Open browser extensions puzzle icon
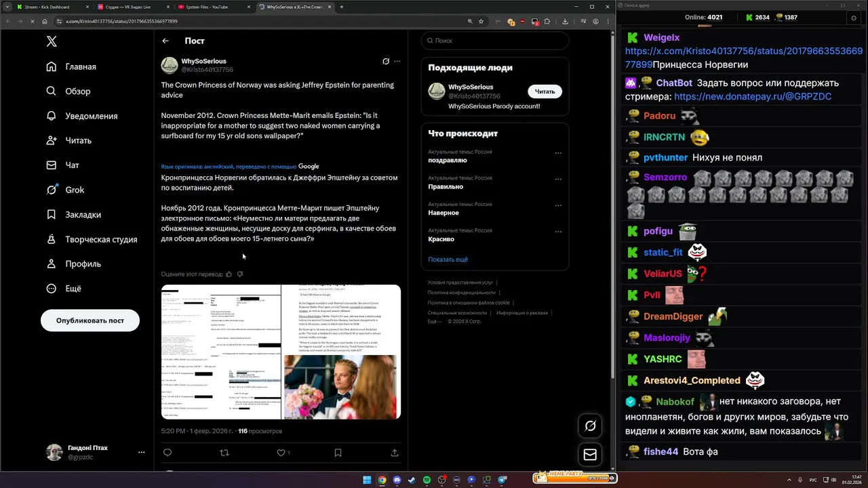This screenshot has height=488, width=868. point(547,21)
